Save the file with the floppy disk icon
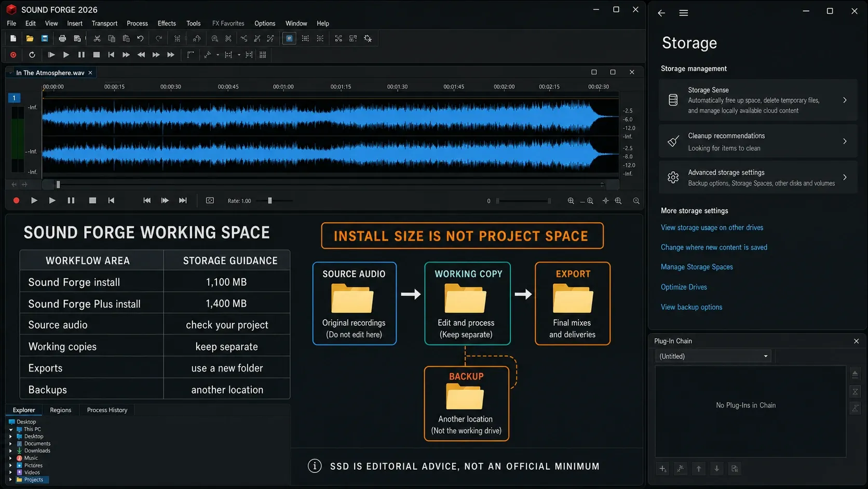The width and height of the screenshot is (868, 489). [x=45, y=38]
